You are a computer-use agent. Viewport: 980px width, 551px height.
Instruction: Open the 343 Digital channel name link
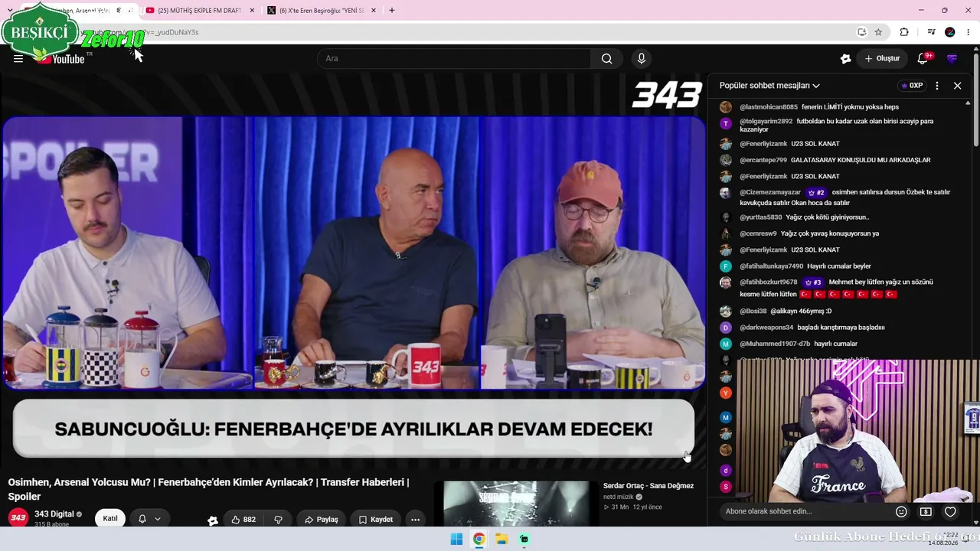click(x=54, y=514)
